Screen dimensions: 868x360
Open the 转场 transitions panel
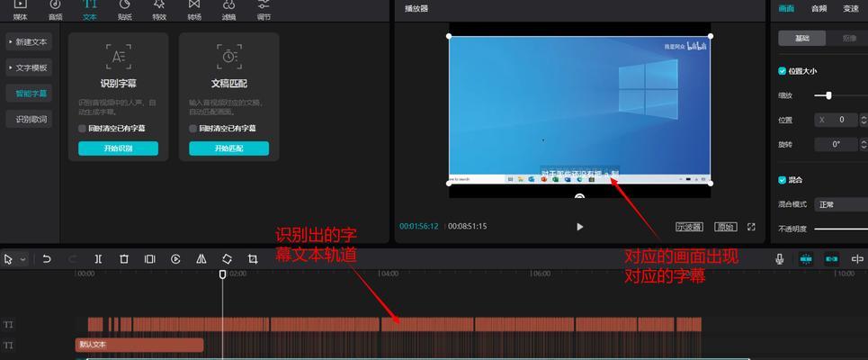[194, 9]
